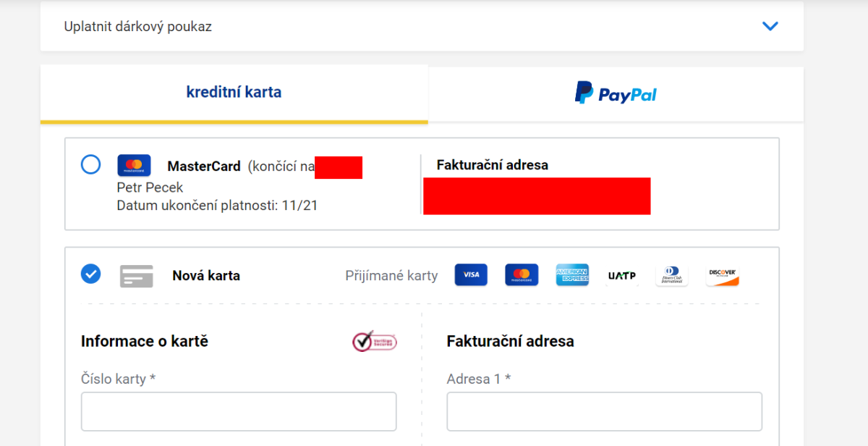The image size is (868, 446).
Task: Click the gray Nová karta card icon
Action: (x=137, y=276)
